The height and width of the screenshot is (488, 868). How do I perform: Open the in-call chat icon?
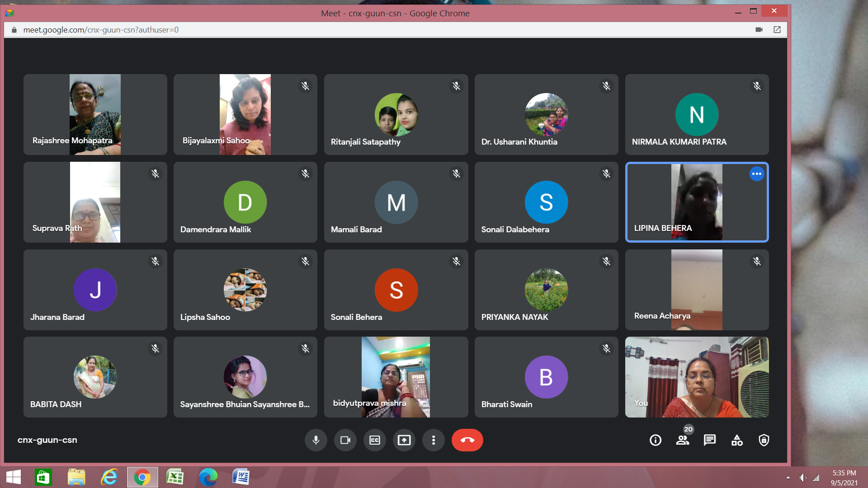[710, 440]
